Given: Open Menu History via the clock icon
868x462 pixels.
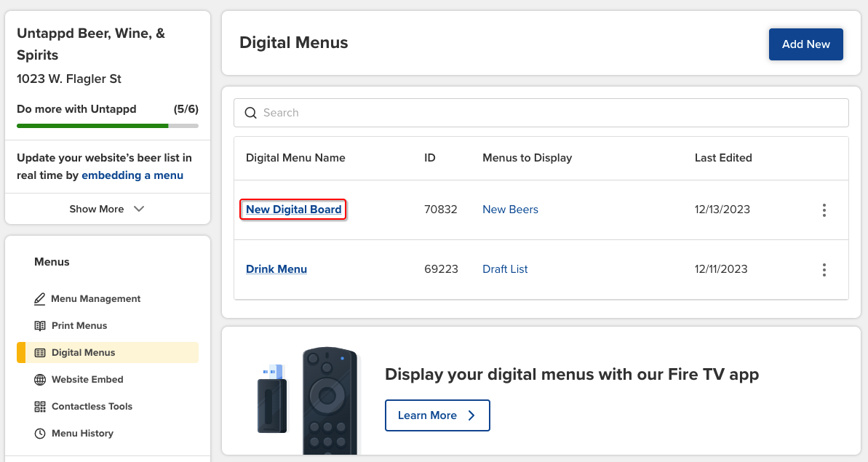Looking at the screenshot, I should click(x=38, y=433).
